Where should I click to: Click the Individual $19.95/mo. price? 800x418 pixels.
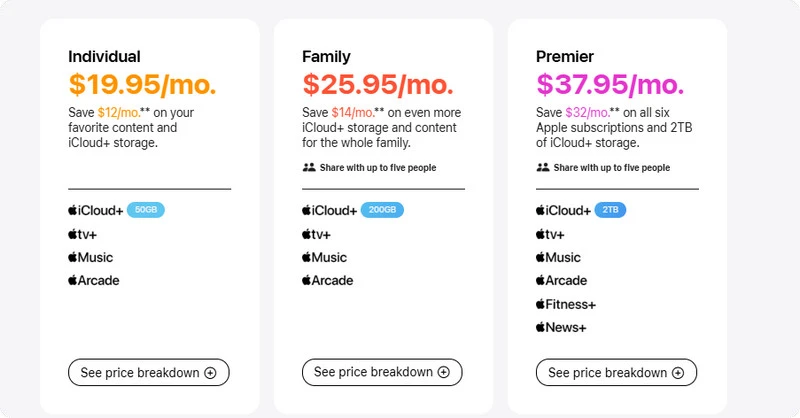(x=142, y=84)
